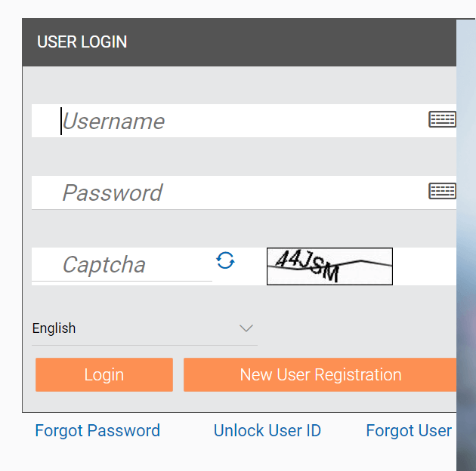
Task: Follow the Unlock User ID link
Action: point(267,431)
